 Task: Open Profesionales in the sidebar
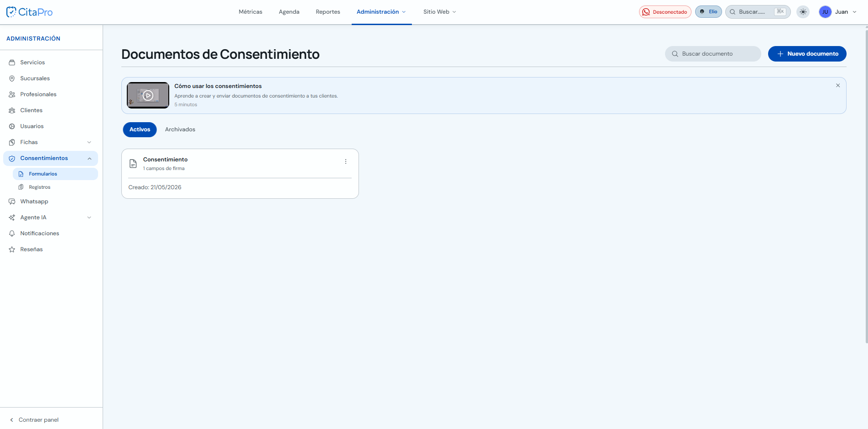(51, 94)
